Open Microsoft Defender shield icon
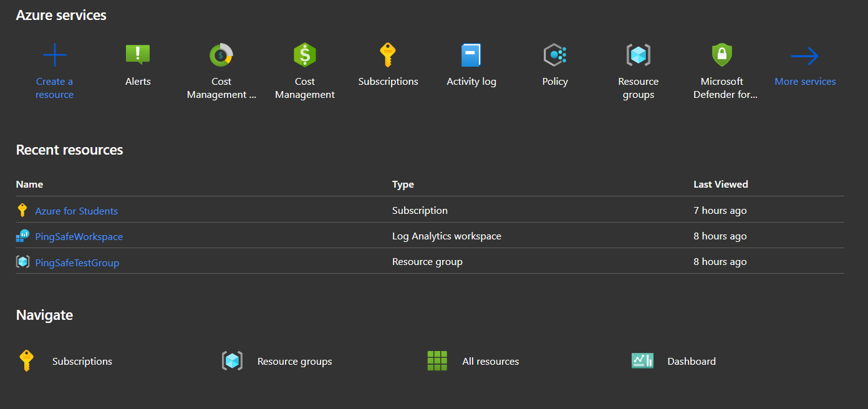The image size is (868, 409). [721, 55]
